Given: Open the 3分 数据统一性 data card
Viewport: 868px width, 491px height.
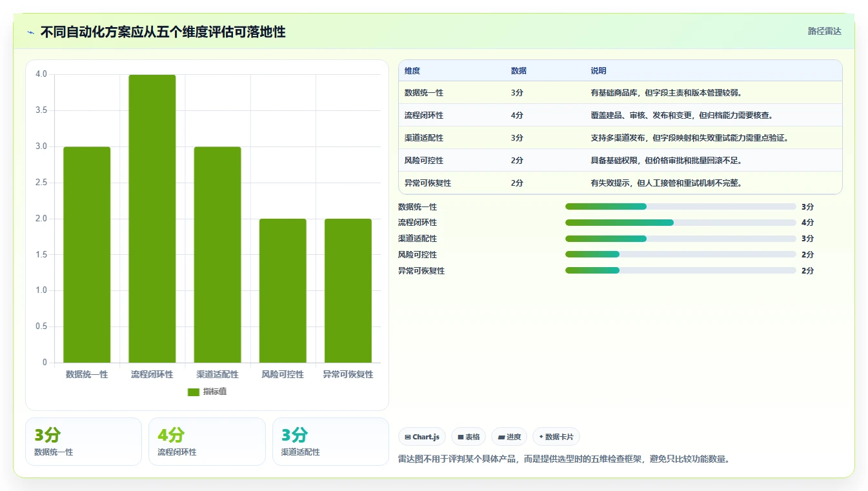Looking at the screenshot, I should pyautogui.click(x=83, y=441).
